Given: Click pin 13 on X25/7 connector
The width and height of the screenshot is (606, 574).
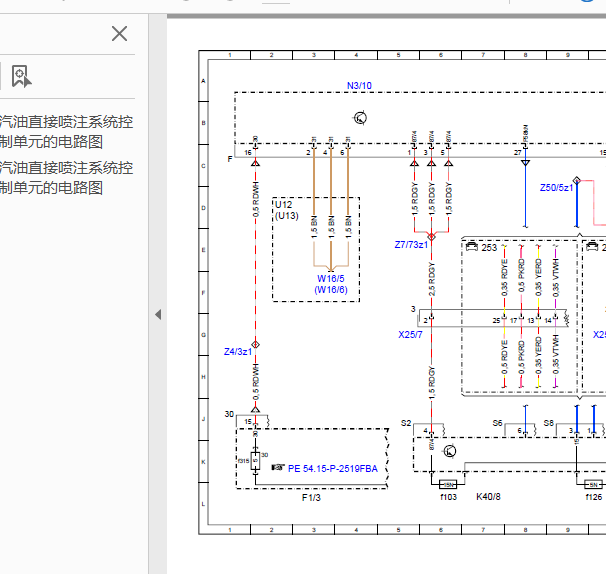Looking at the screenshot, I should (531, 320).
